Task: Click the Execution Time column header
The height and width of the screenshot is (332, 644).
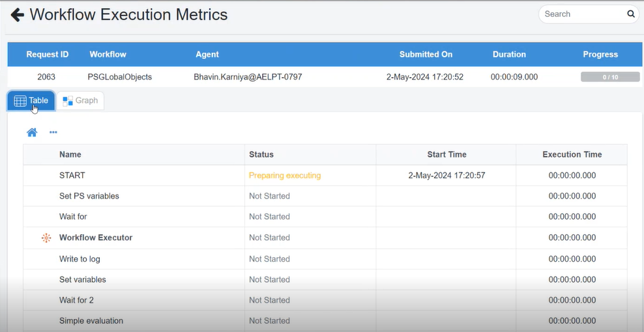Action: pyautogui.click(x=572, y=155)
